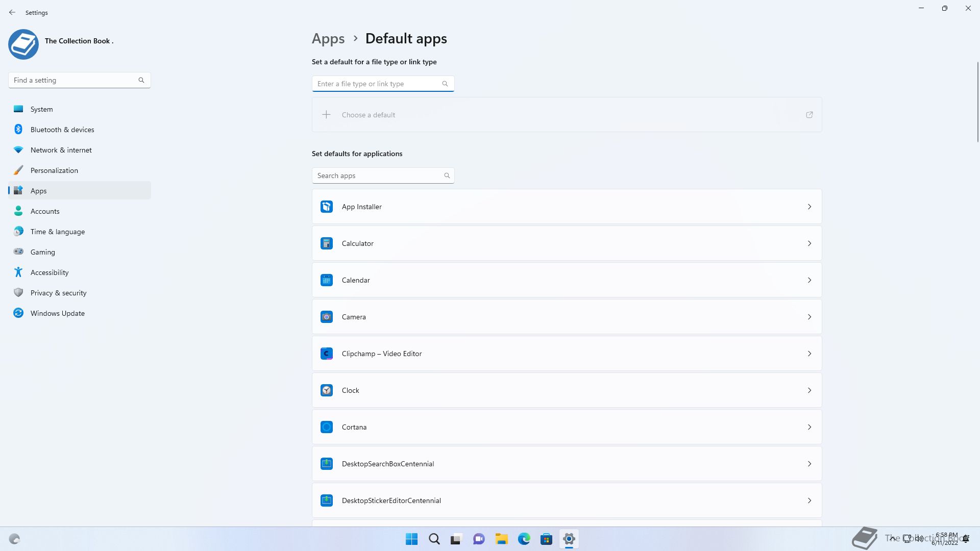Click the plus icon beside Choose a default
The width and height of the screenshot is (980, 551).
(326, 115)
